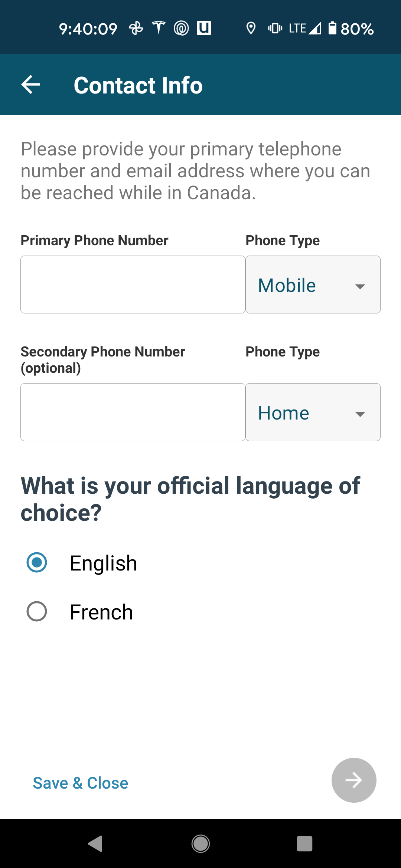The image size is (401, 868).
Task: Tap the Tesla icon in status bar
Action: pos(159,28)
